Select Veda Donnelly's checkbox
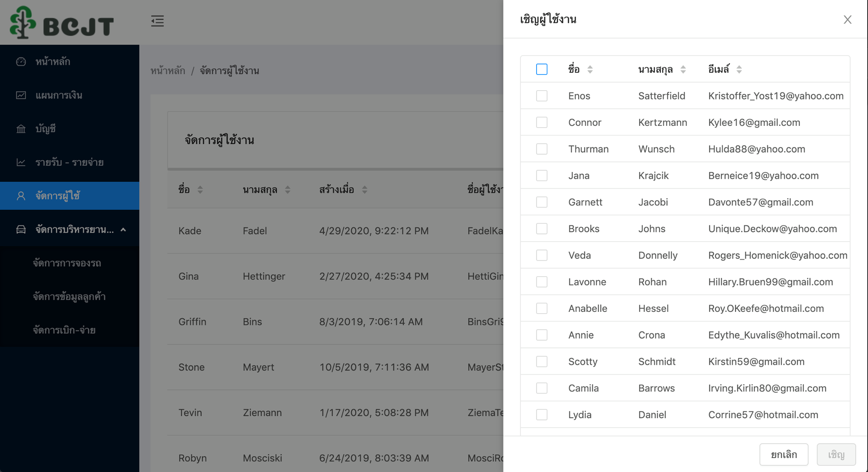 (x=542, y=255)
